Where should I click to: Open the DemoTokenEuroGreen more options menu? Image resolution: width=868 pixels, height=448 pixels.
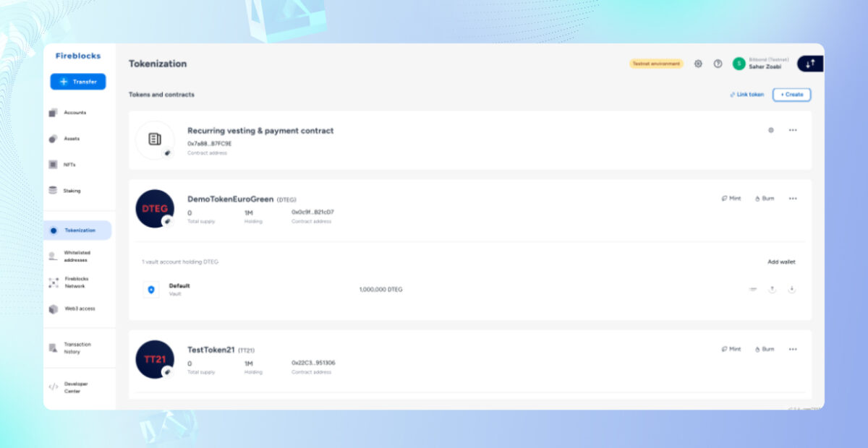point(793,198)
